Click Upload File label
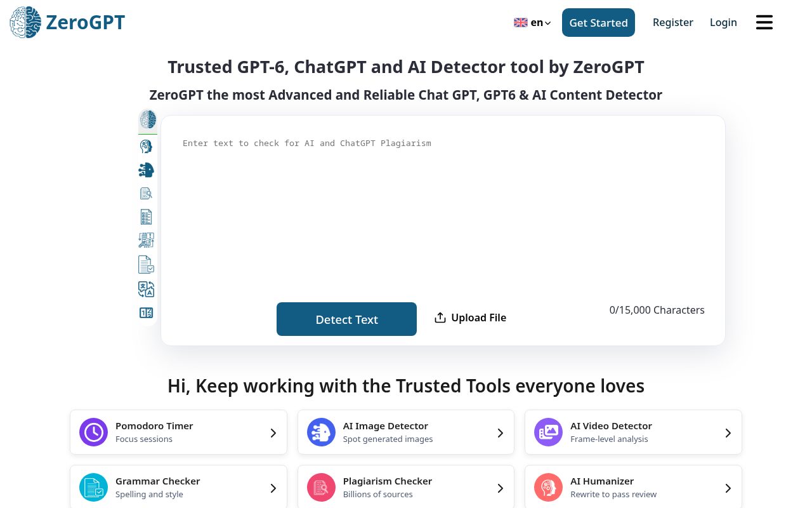 pyautogui.click(x=478, y=317)
